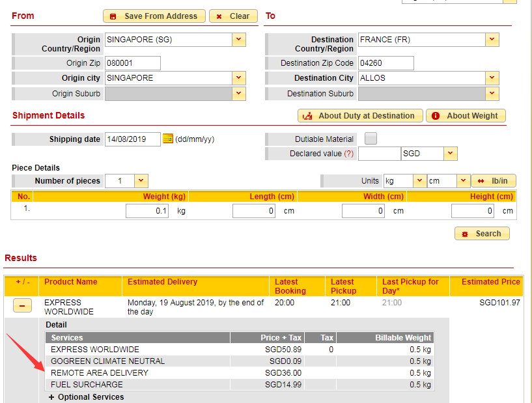This screenshot has width=532, height=403.
Task: Click Search to get rates
Action: [x=482, y=234]
